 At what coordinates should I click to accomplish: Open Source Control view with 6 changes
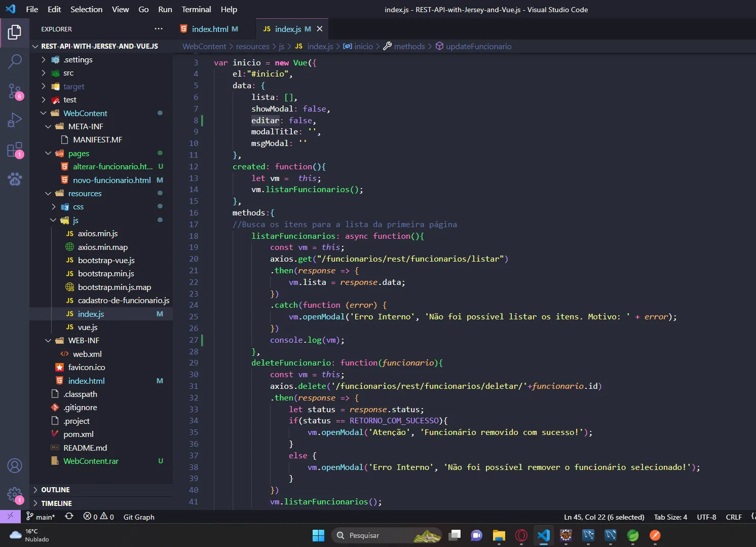pyautogui.click(x=15, y=91)
